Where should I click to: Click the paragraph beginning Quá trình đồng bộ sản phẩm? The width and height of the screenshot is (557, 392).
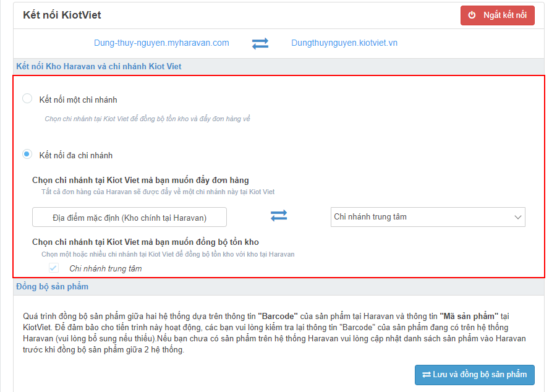[274, 333]
